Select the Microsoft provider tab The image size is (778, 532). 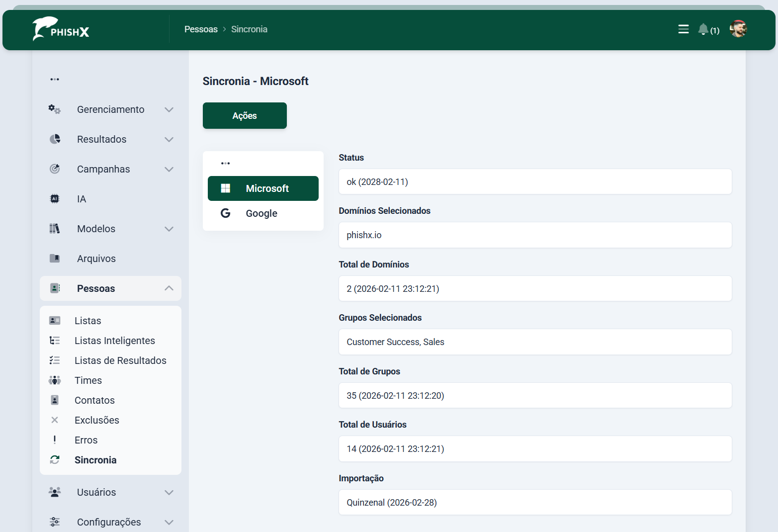point(263,188)
